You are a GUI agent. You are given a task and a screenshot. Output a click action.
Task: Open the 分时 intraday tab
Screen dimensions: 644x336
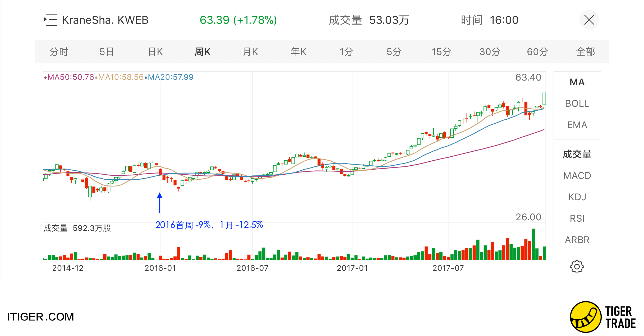pos(59,52)
